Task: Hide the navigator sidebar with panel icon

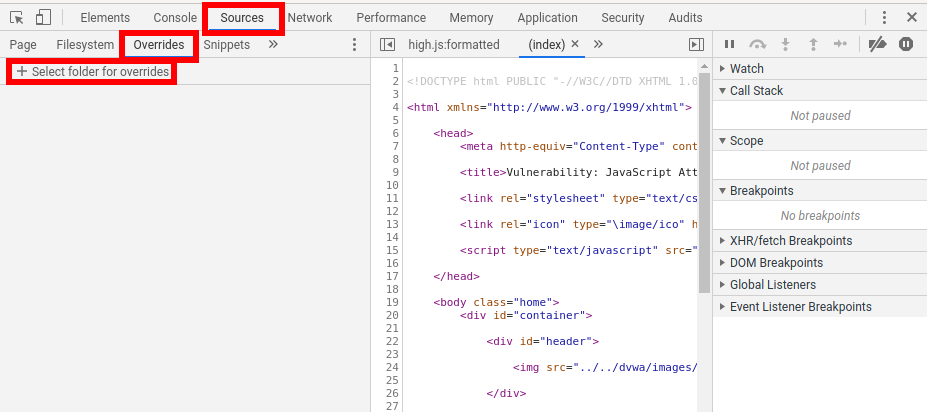Action: pos(388,45)
